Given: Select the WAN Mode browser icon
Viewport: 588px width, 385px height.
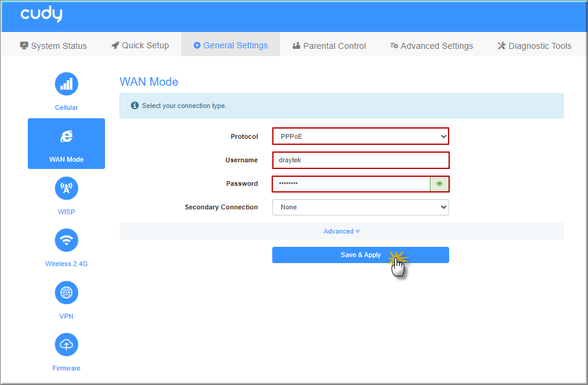Looking at the screenshot, I should (66, 136).
